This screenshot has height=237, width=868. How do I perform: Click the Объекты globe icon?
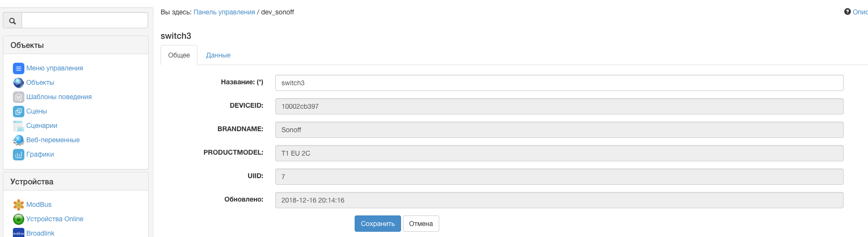click(18, 83)
